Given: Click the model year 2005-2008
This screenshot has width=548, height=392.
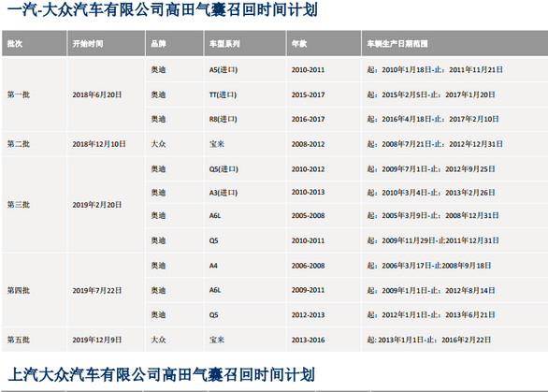Looking at the screenshot, I should pyautogui.click(x=308, y=216).
